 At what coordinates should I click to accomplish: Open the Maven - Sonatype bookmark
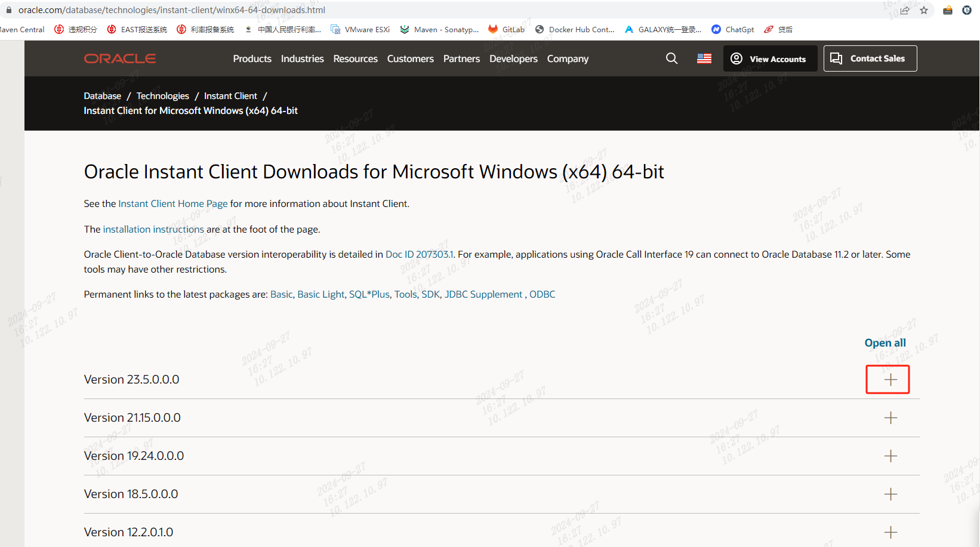tap(440, 29)
